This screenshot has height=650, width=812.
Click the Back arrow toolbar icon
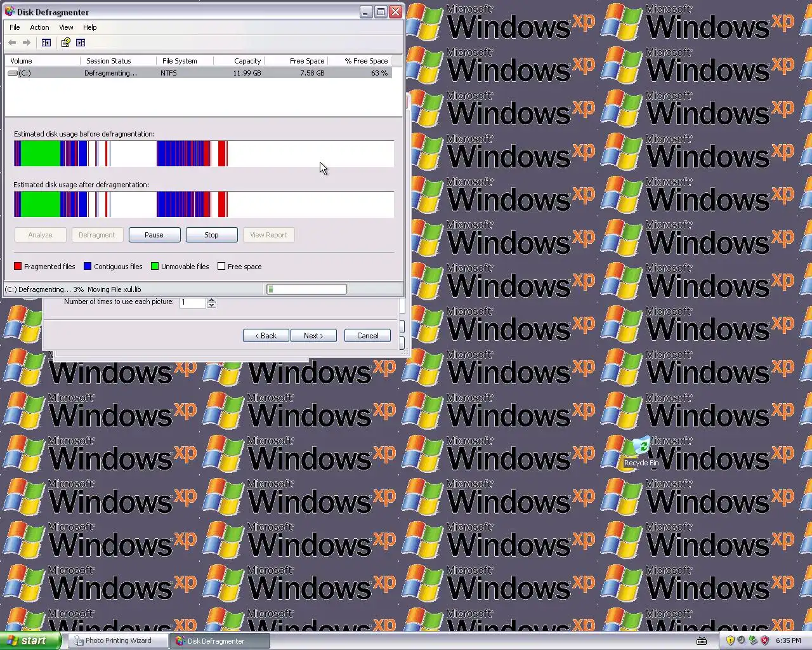[x=12, y=43]
